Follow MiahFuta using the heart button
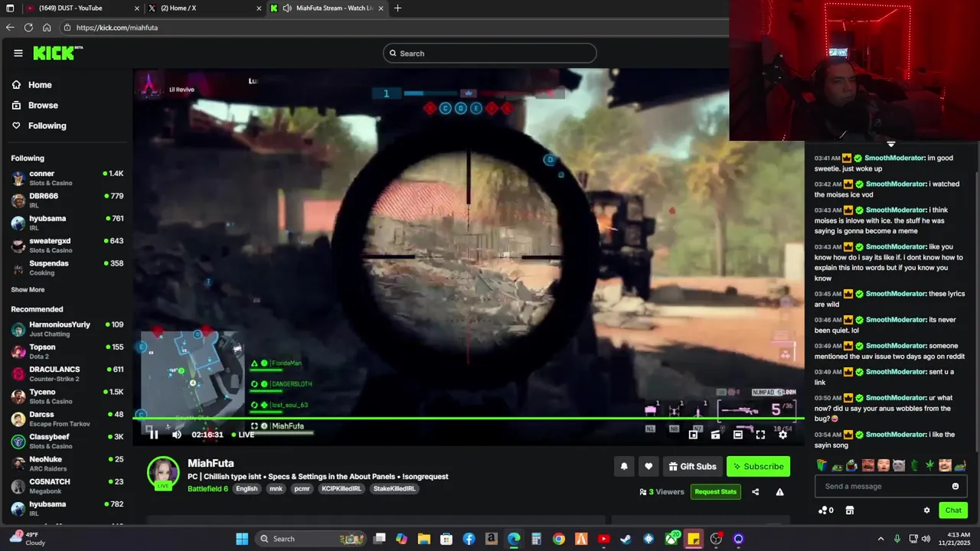The height and width of the screenshot is (551, 980). click(x=648, y=466)
